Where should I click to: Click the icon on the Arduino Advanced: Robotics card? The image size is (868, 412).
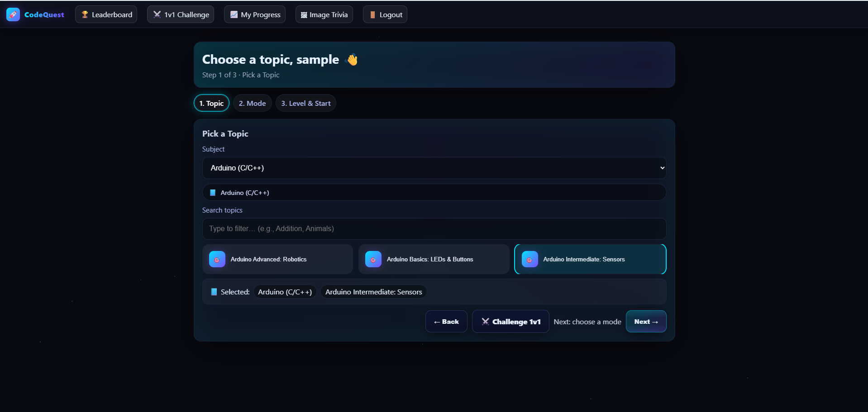217,259
